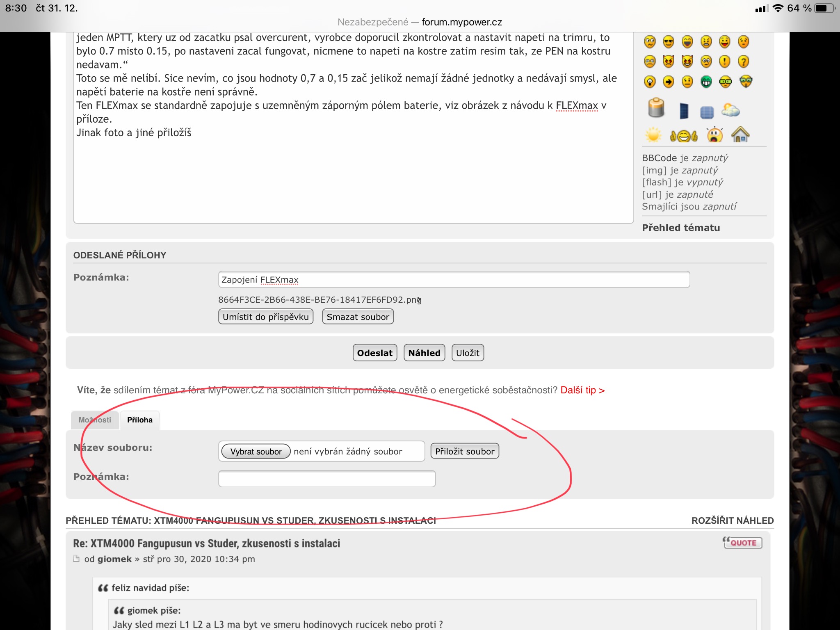Click the QUOTE icon on giomek's post

(742, 543)
